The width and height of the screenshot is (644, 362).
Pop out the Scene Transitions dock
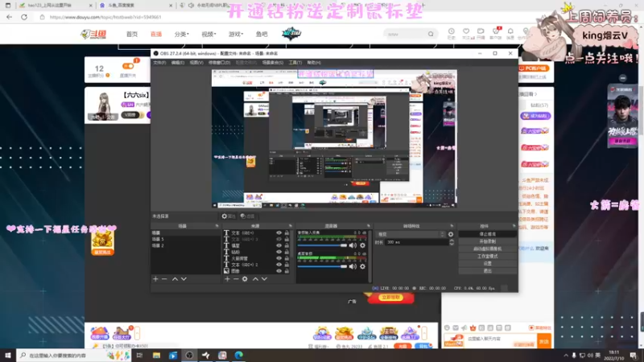(x=452, y=226)
